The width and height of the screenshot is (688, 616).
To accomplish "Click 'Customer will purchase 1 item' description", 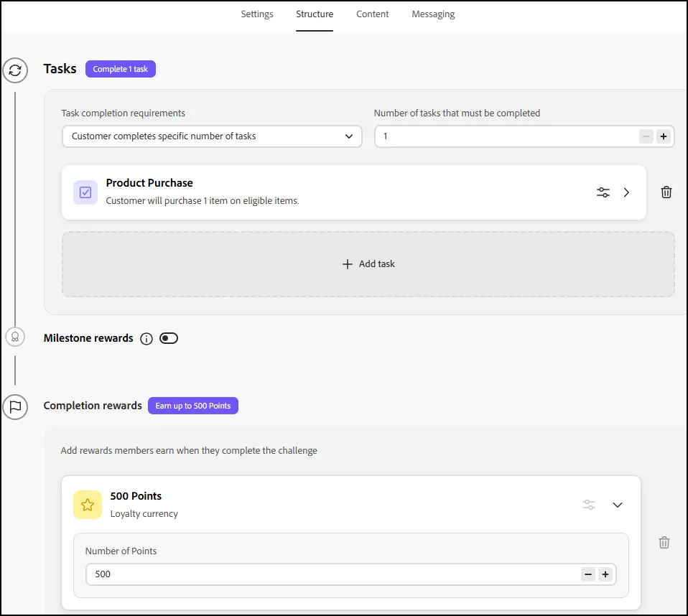I will (203, 200).
